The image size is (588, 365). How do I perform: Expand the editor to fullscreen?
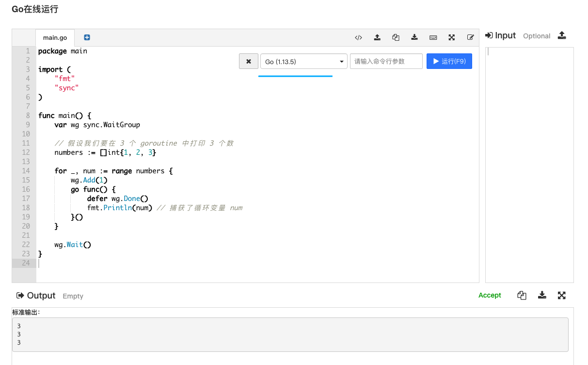point(451,37)
